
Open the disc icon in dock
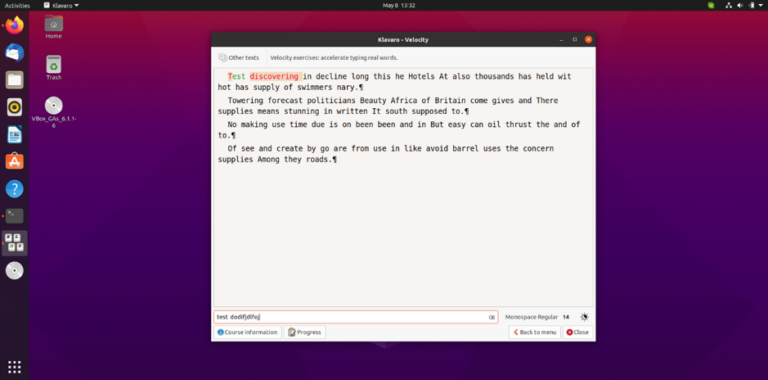pyautogui.click(x=14, y=270)
